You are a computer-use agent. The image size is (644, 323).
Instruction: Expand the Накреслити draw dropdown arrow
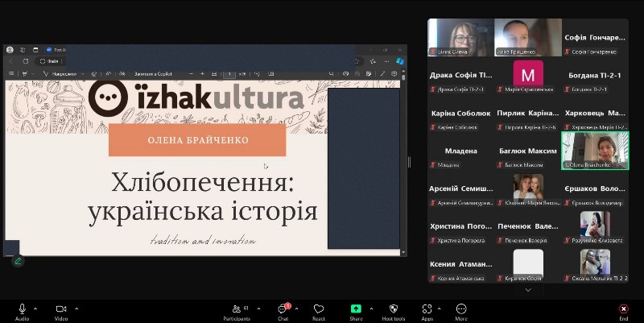pos(83,74)
